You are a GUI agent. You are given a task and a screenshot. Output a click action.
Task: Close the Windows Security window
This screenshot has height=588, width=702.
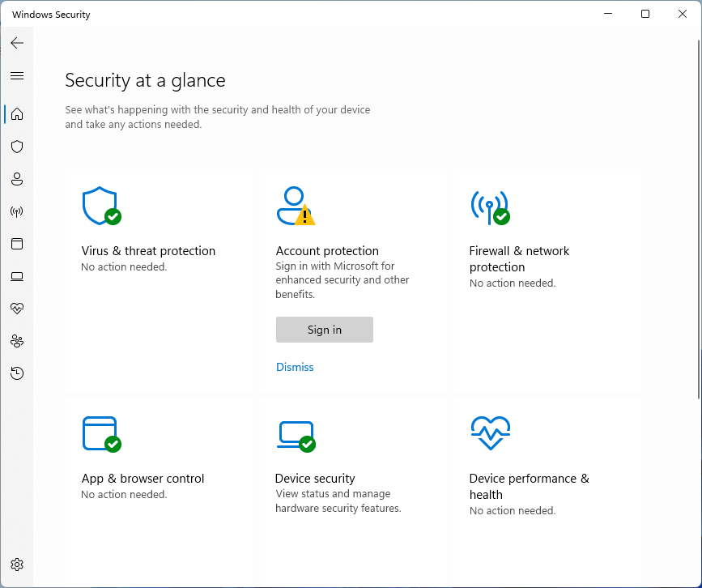click(x=683, y=14)
